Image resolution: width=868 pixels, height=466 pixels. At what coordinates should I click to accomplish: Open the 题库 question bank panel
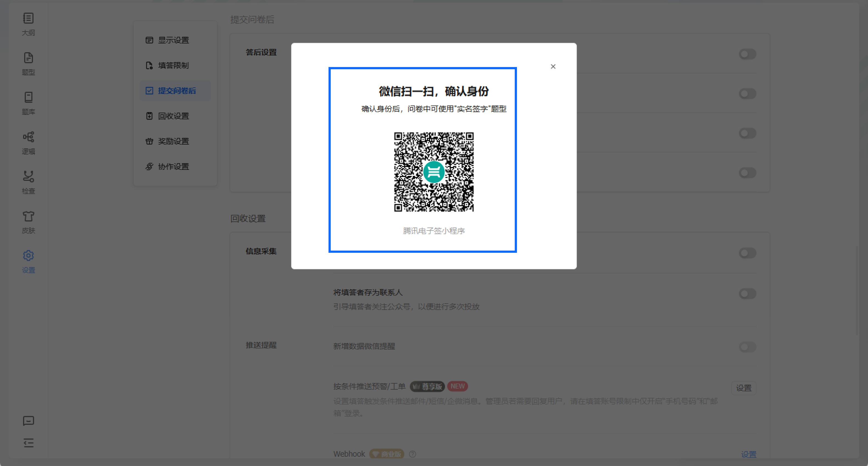[x=28, y=103]
